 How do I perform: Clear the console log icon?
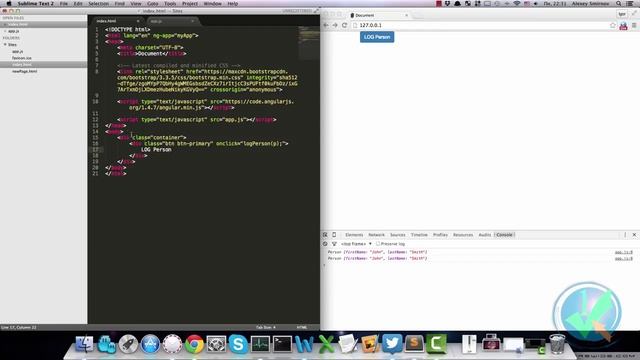325,244
